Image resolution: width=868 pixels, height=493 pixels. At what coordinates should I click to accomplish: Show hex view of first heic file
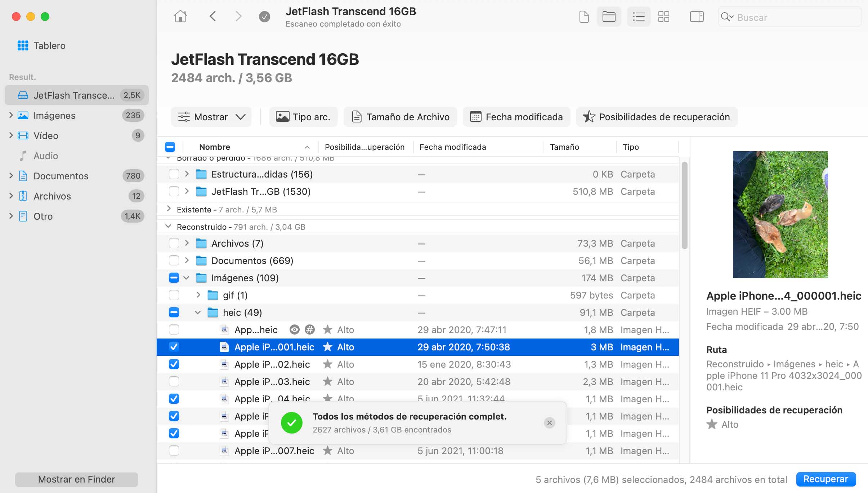[x=309, y=330]
